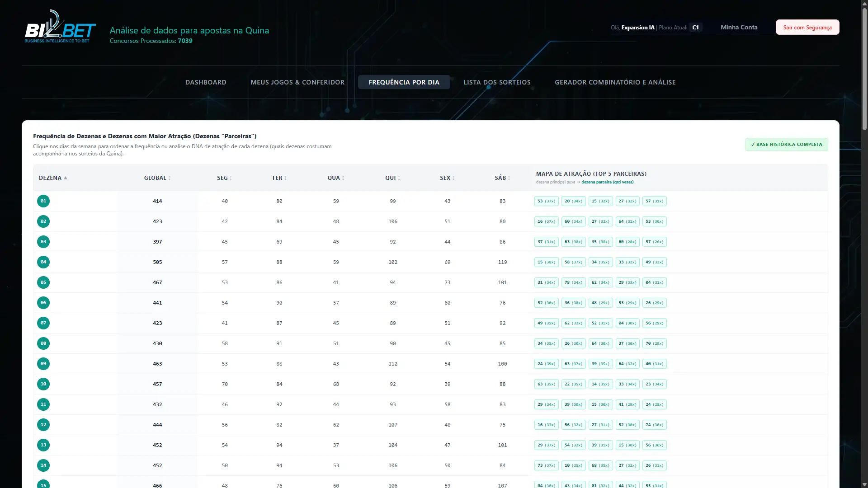Click the Sair com Segurança button
Image resolution: width=868 pixels, height=488 pixels.
807,27
